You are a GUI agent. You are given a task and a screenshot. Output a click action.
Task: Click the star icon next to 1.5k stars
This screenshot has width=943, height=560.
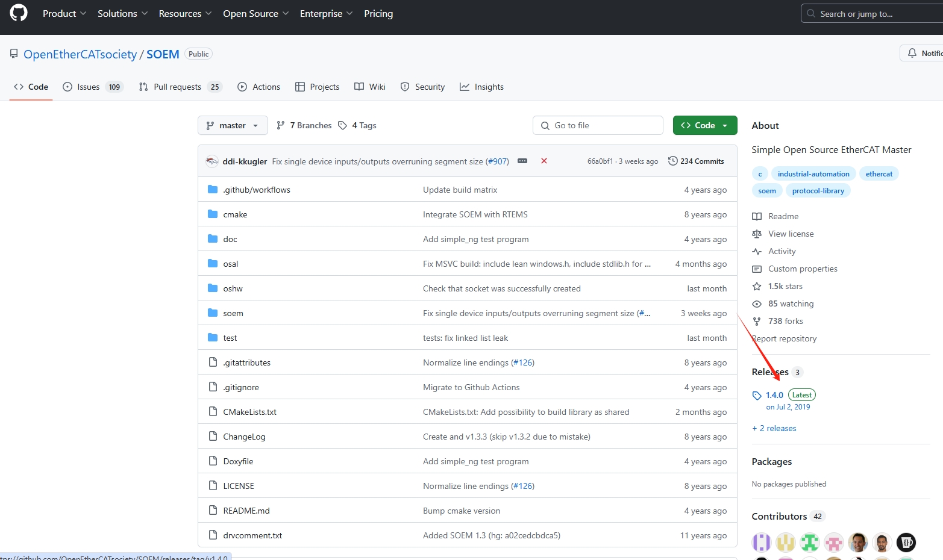757,286
